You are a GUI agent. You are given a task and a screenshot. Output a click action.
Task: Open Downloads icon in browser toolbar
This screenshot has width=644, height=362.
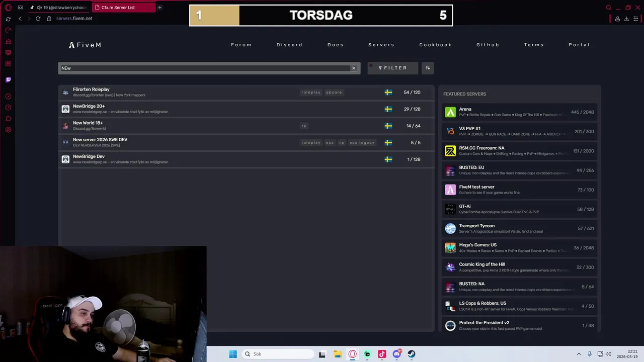[x=626, y=19]
